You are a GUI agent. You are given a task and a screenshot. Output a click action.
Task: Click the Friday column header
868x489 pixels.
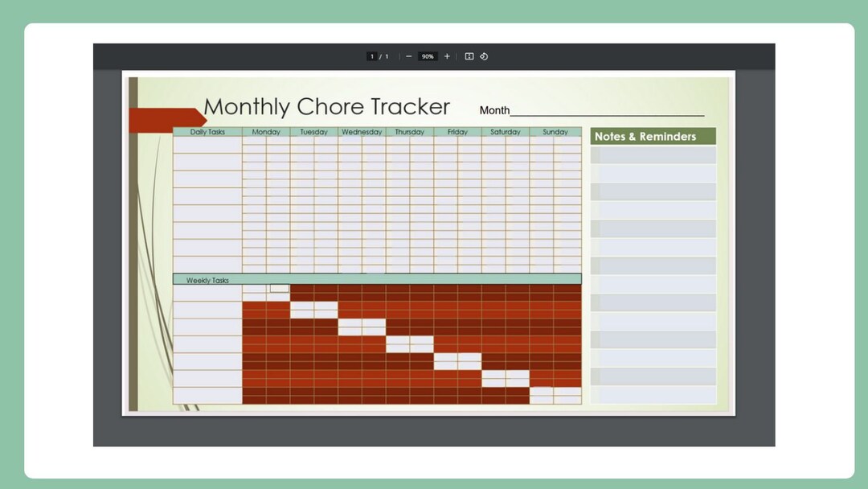(x=457, y=132)
